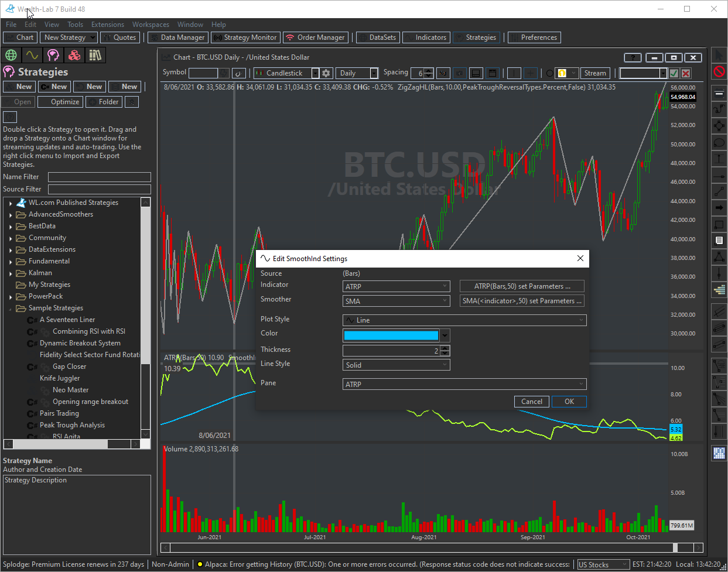Toggle the crosshair button in chart toolbar
Screen dimensions: 728x572
click(530, 73)
